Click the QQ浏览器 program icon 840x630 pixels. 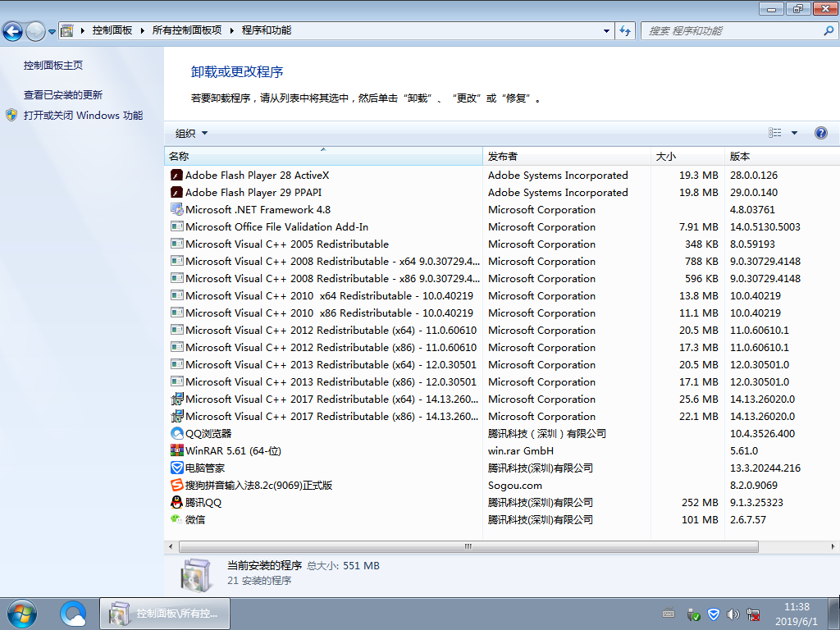177,433
